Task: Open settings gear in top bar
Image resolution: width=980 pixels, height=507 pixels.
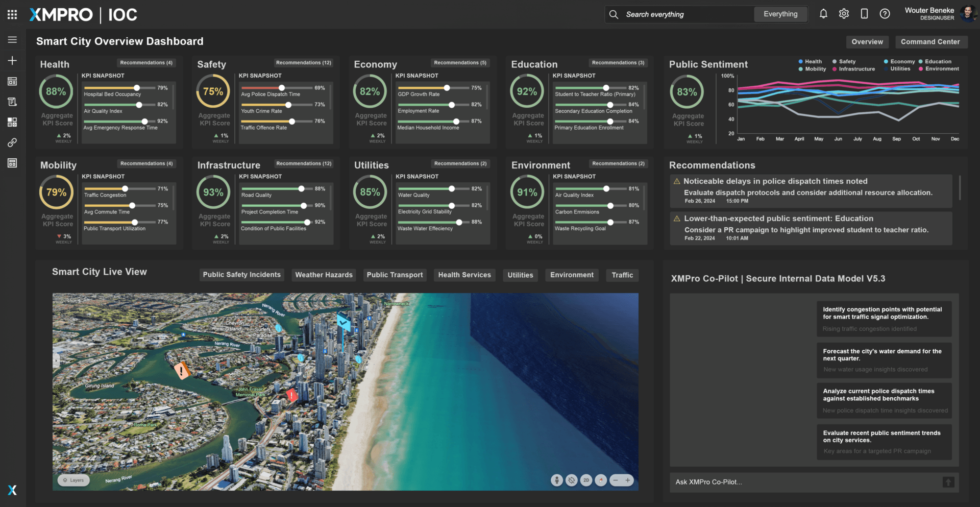Action: tap(844, 14)
